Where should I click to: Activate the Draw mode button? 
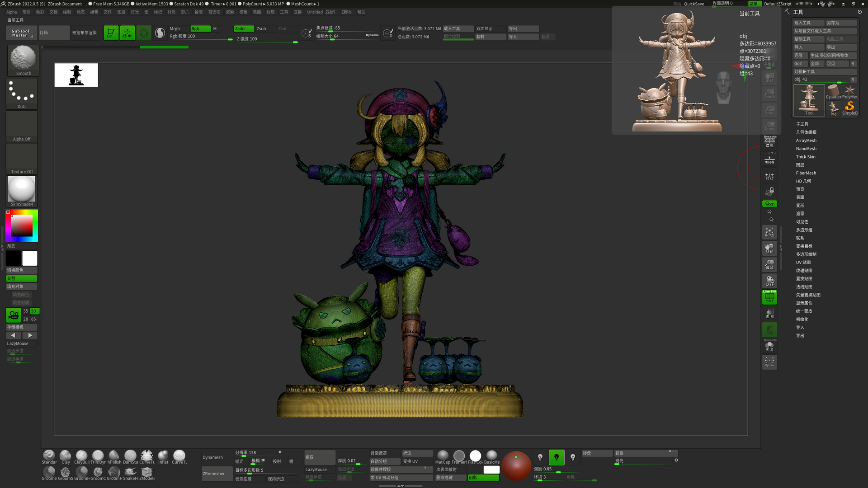[127, 33]
